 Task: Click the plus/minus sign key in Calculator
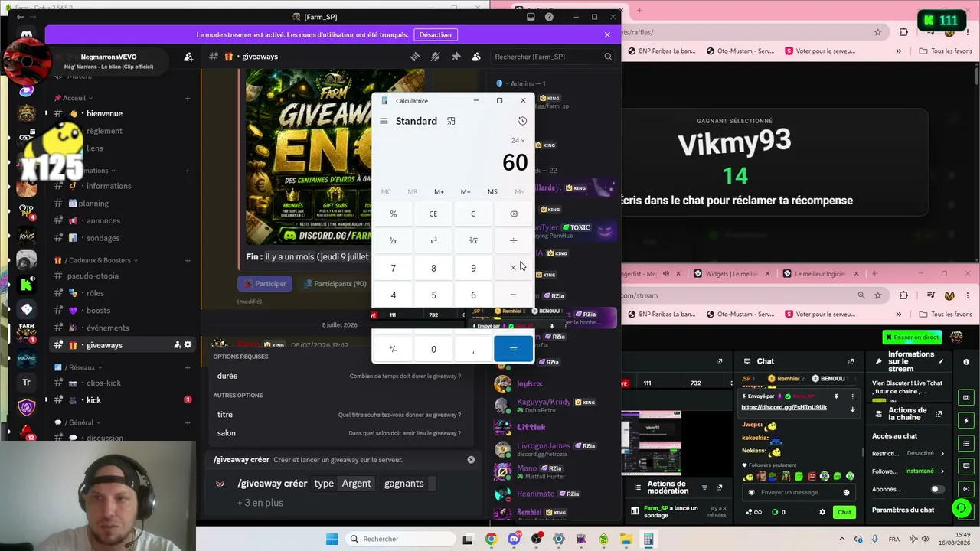[x=394, y=349]
